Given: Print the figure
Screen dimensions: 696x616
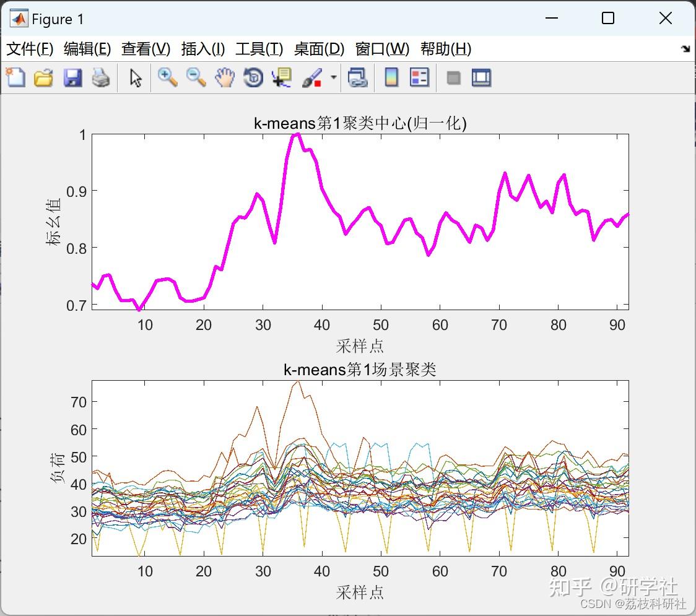Looking at the screenshot, I should [102, 77].
